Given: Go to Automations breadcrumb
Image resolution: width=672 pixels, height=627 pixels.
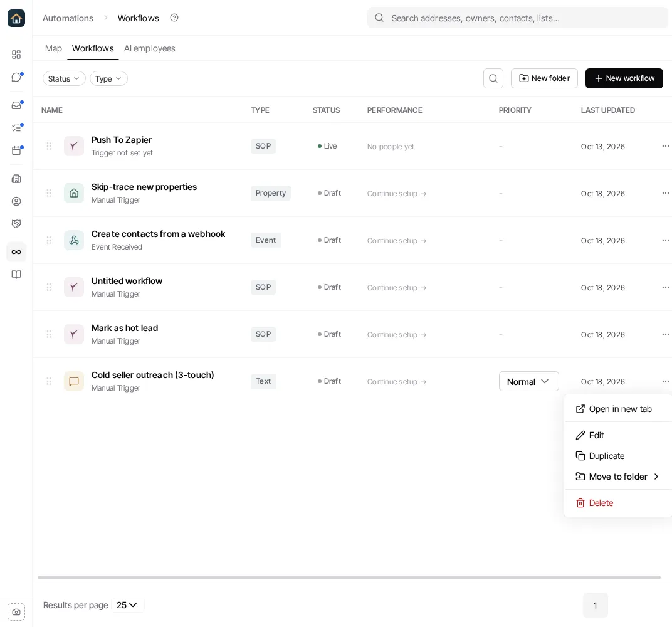Looking at the screenshot, I should (x=68, y=18).
